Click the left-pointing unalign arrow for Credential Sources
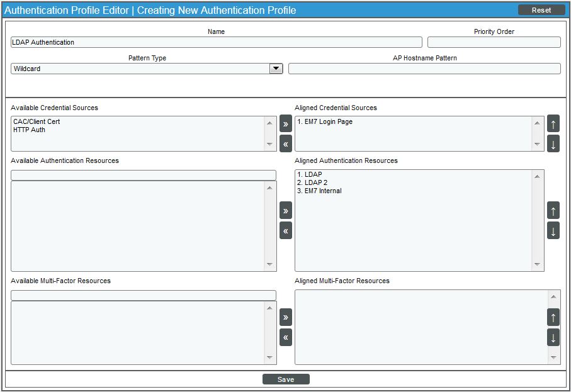Image resolution: width=571 pixels, height=392 pixels. [285, 144]
